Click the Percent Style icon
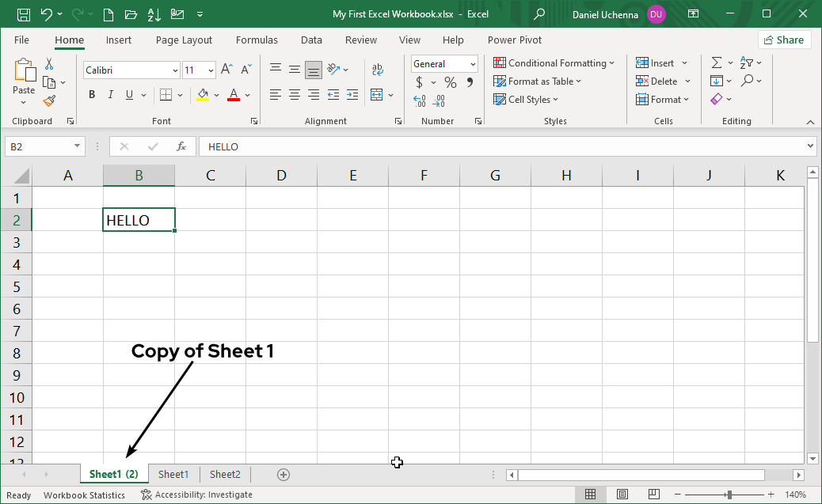The height and width of the screenshot is (504, 822). pyautogui.click(x=450, y=81)
